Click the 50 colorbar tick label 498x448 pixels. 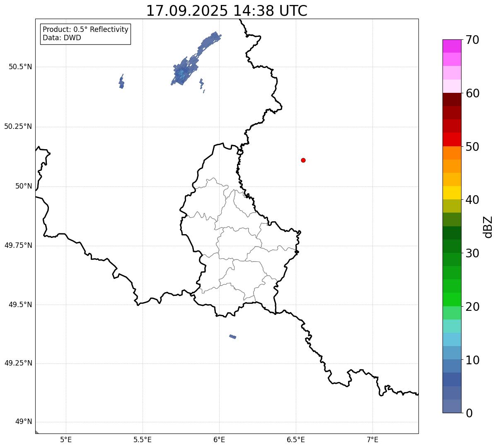click(472, 147)
